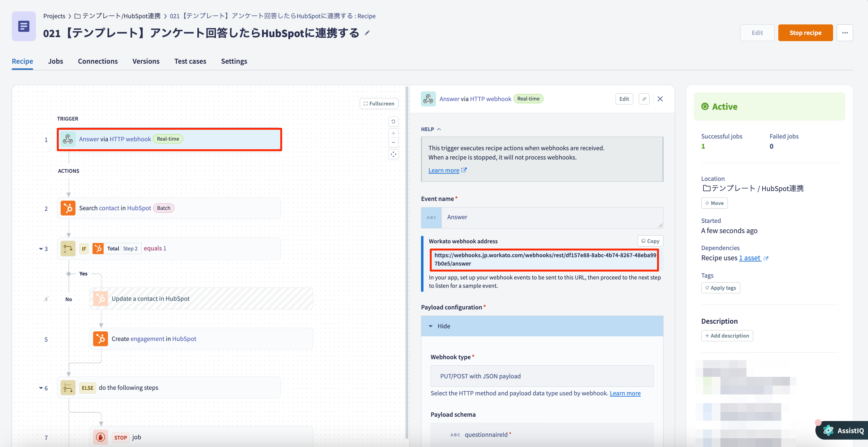
Task: Click the HubSpot icon in Search contact step
Action: [68, 208]
